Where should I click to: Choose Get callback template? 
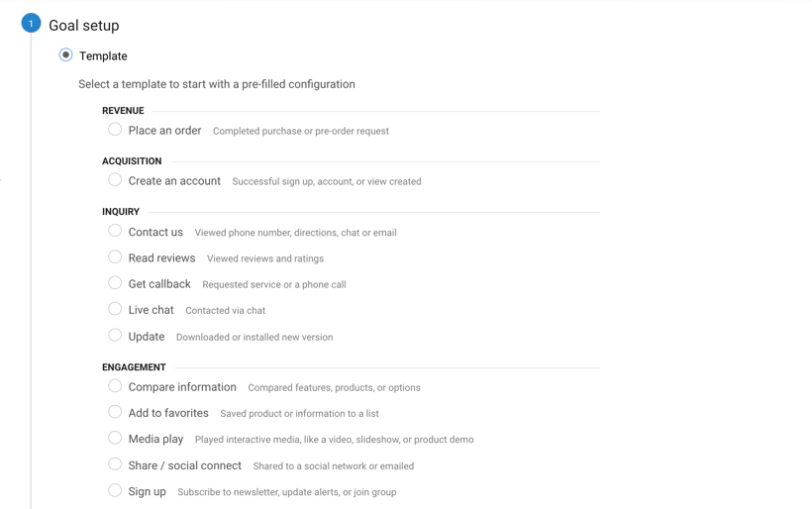coord(115,282)
